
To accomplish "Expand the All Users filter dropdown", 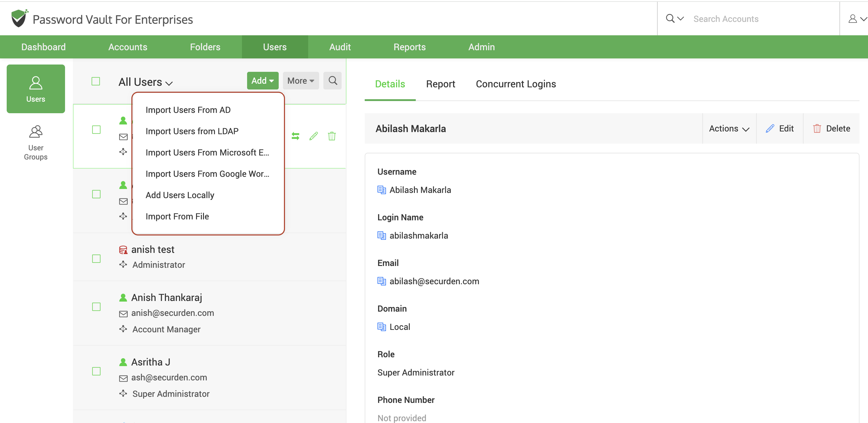I will [146, 82].
